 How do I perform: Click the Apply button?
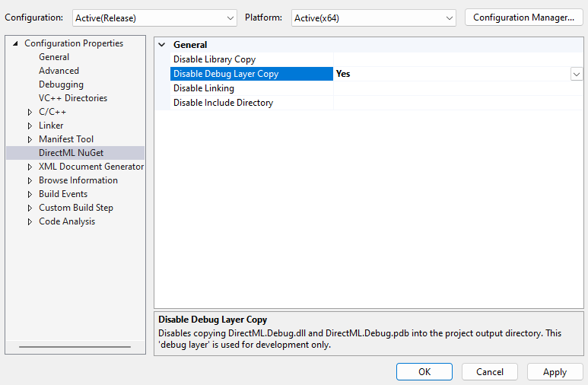tap(555, 372)
